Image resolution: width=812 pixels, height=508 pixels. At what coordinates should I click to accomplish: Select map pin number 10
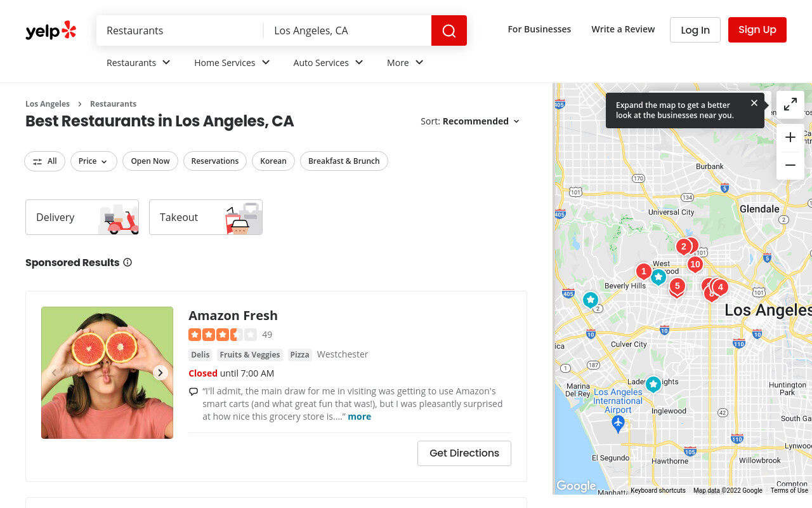pyautogui.click(x=695, y=264)
